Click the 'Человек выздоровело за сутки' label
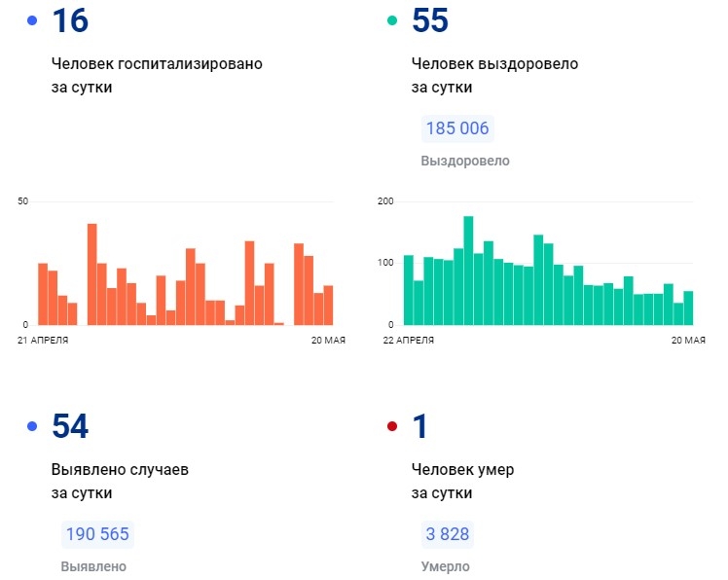Screen dimensions: 728x580 pos(494,75)
